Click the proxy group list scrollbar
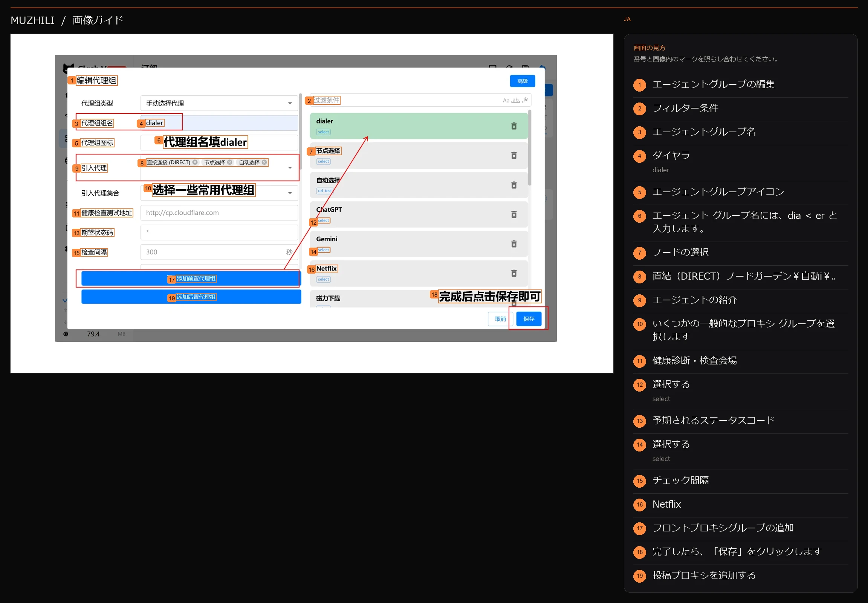Viewport: 868px width, 603px height. pyautogui.click(x=530, y=148)
